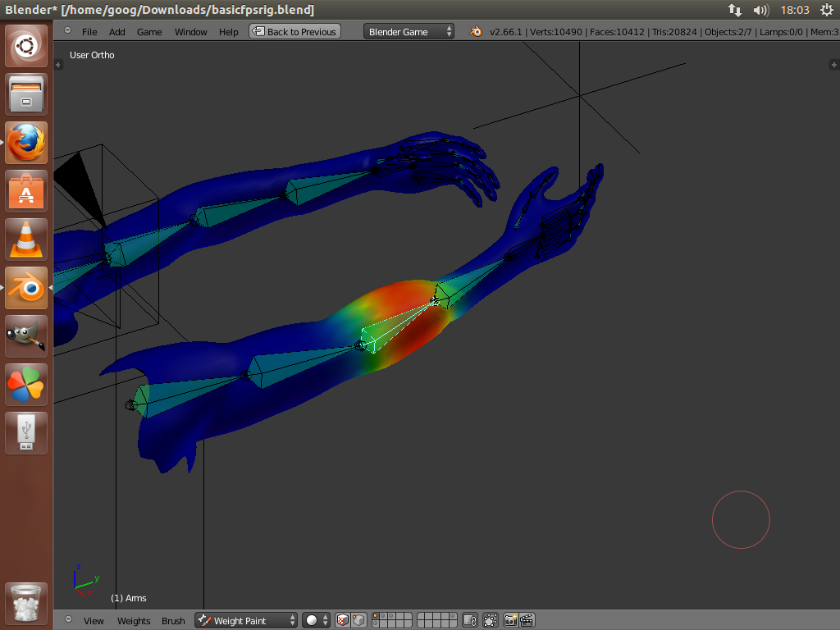Click the User Ortho view label
The image size is (840, 630).
[92, 55]
